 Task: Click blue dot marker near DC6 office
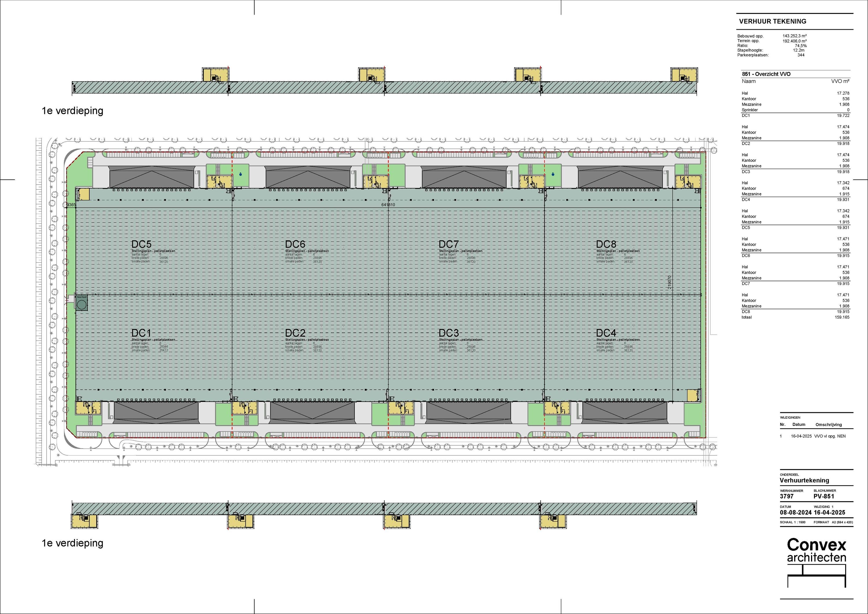tap(240, 174)
